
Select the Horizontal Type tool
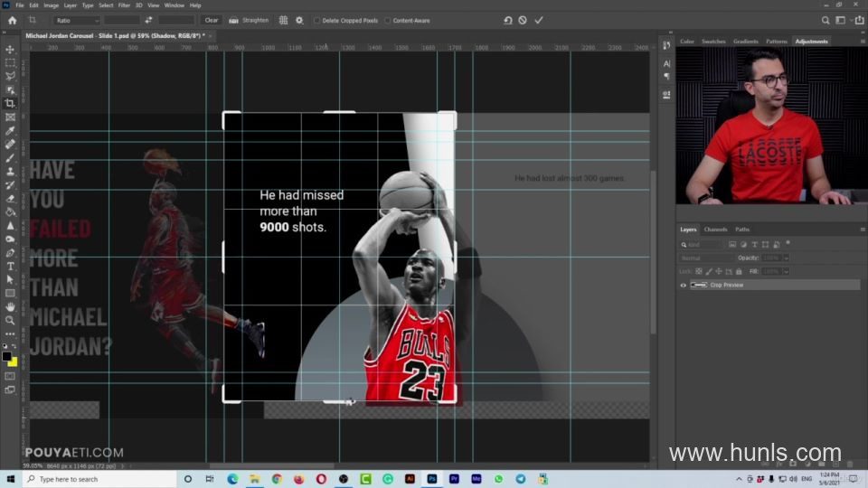(10, 266)
